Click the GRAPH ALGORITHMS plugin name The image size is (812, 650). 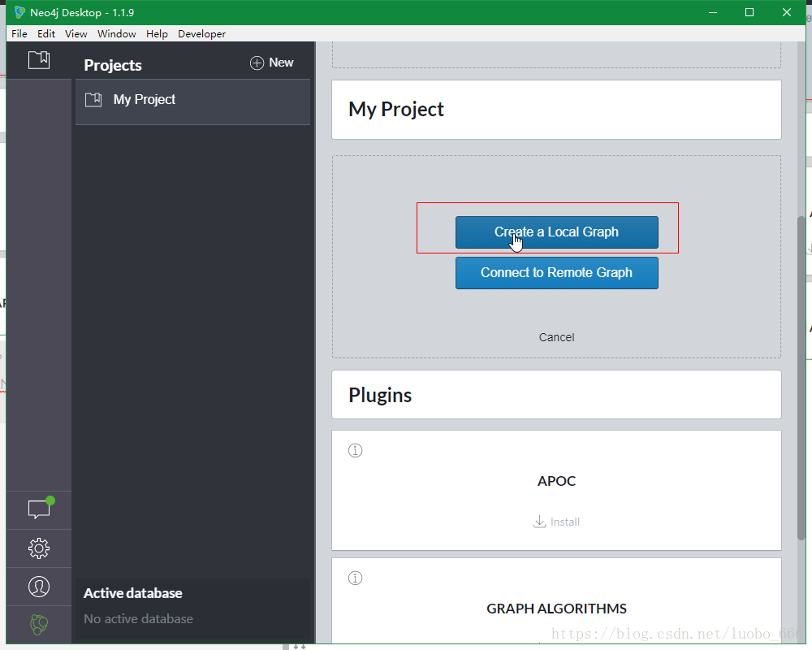tap(557, 609)
